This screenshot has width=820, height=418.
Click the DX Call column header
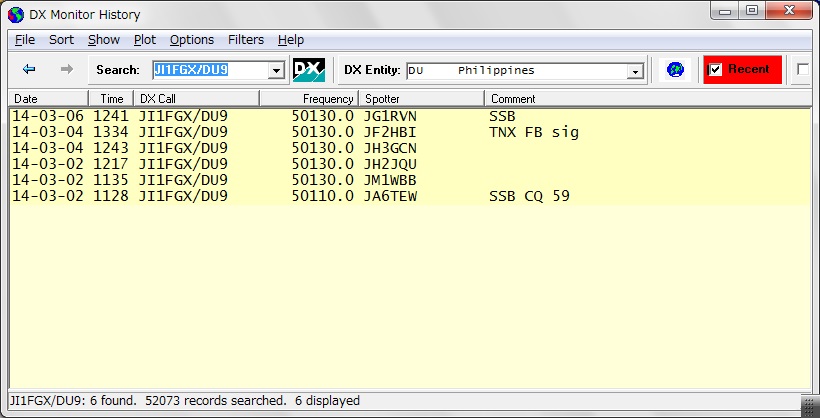coord(197,98)
